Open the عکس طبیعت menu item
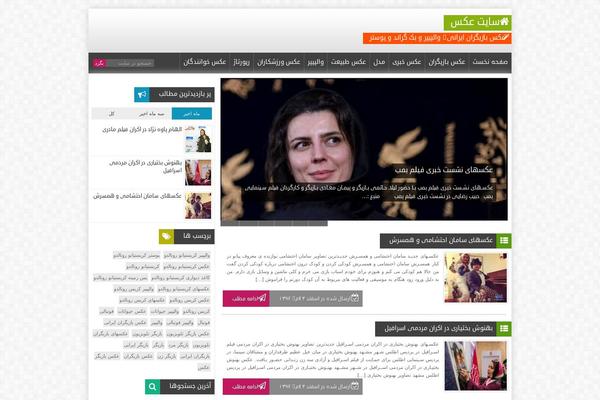Viewport: 600px width, 400px height. pyautogui.click(x=348, y=62)
